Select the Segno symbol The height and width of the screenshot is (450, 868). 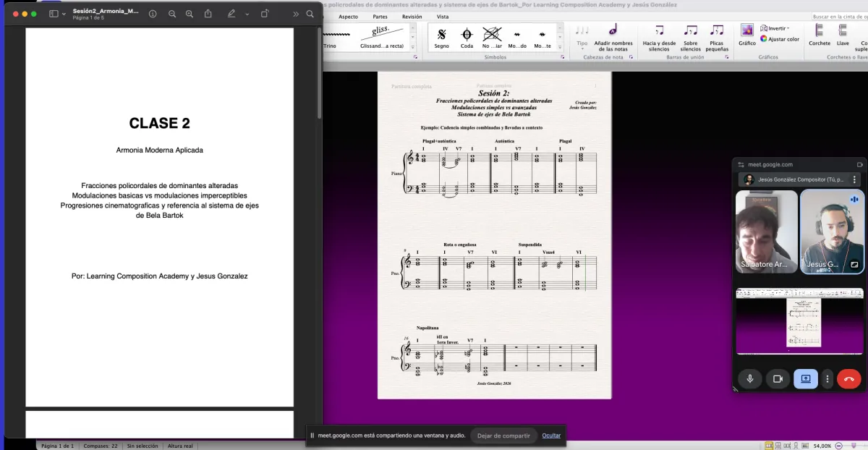tap(442, 37)
